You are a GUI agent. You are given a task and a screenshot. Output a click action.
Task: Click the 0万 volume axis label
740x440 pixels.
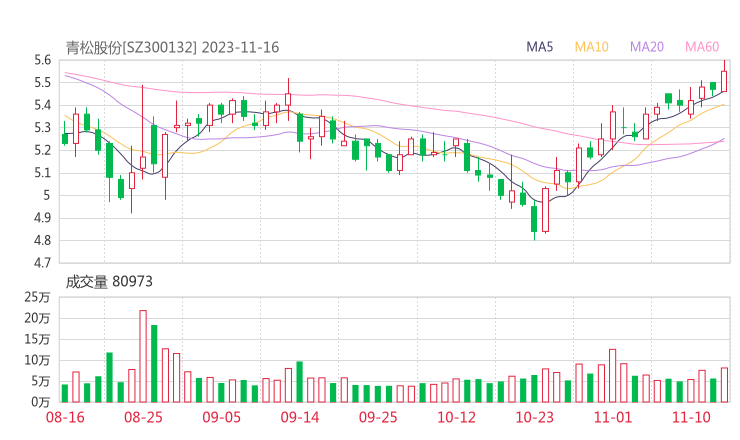(x=41, y=402)
